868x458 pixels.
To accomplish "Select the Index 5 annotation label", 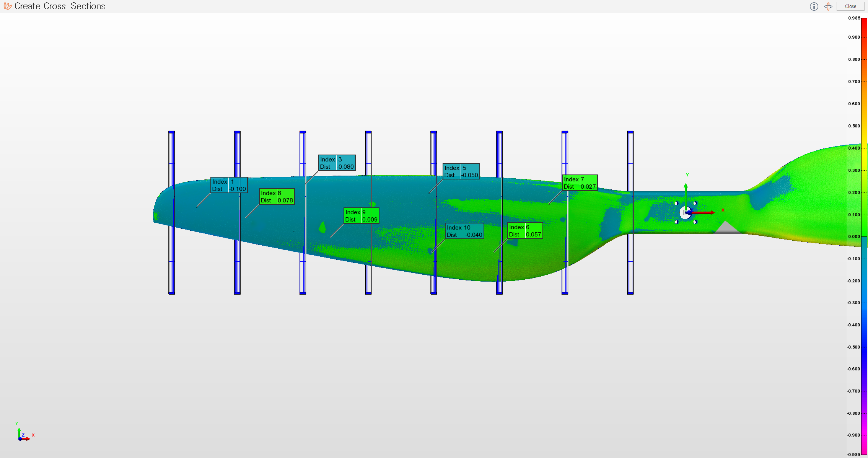I will click(461, 171).
